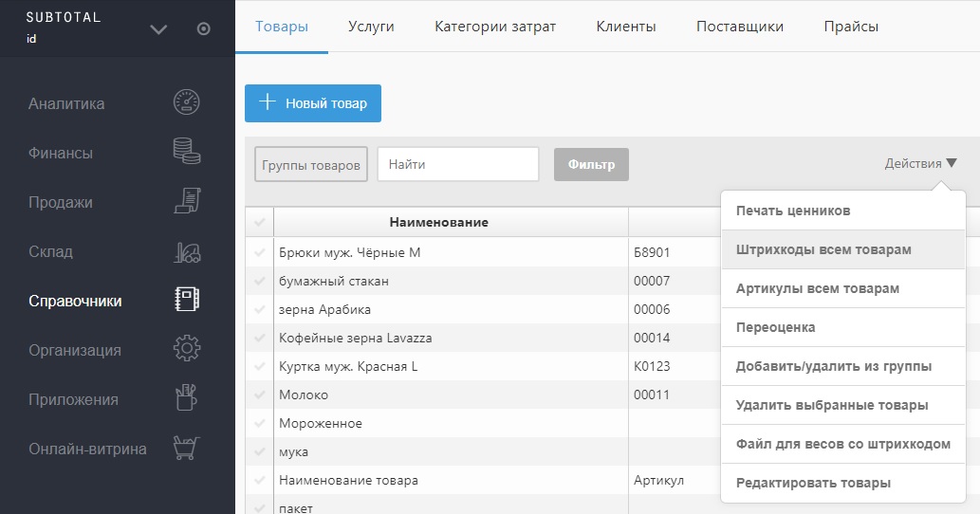Click the Фильтр button

click(591, 164)
